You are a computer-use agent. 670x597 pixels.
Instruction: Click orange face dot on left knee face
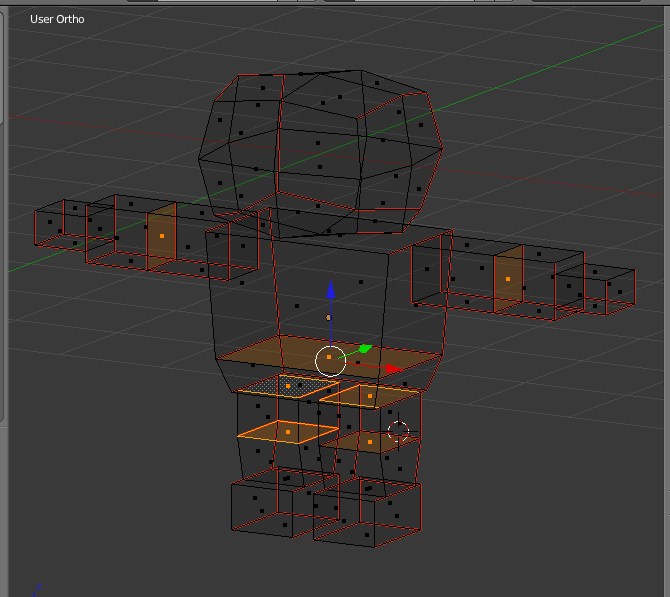[288, 432]
